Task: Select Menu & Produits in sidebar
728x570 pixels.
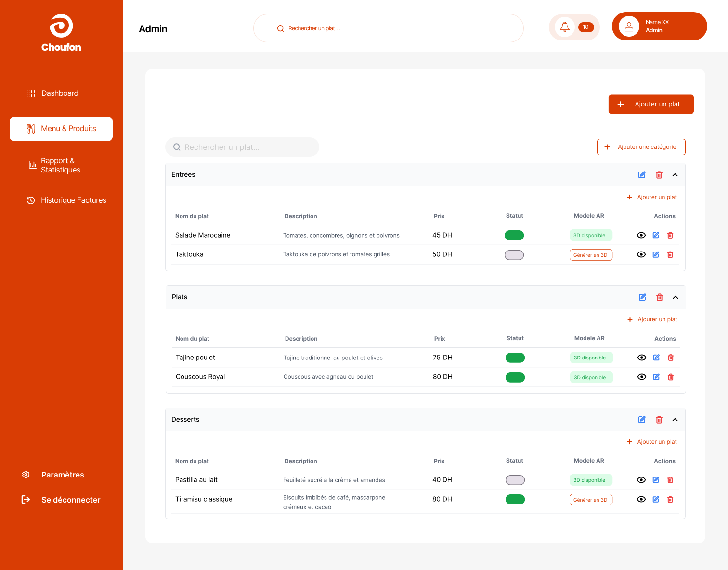Action: tap(61, 129)
